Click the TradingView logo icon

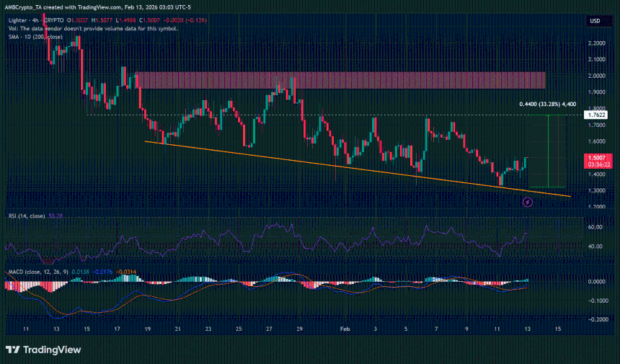(x=12, y=350)
